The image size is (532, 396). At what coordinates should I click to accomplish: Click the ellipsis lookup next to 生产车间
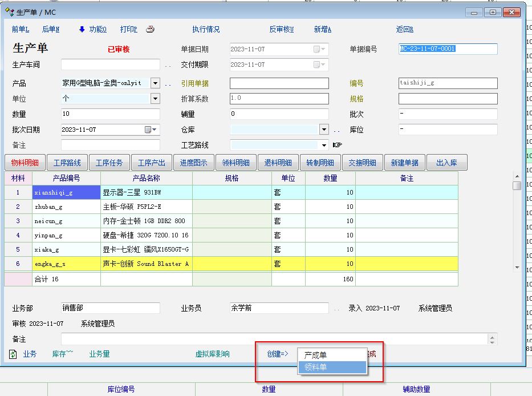click(168, 65)
